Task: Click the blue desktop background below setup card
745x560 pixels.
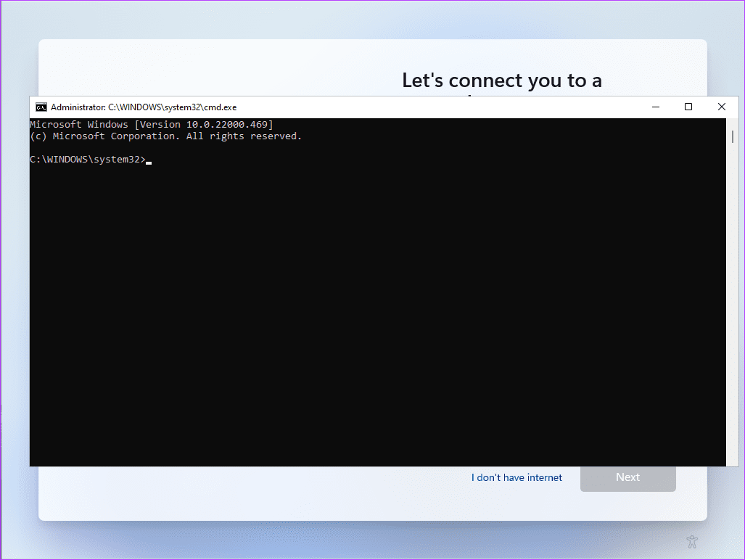Action: 363,540
